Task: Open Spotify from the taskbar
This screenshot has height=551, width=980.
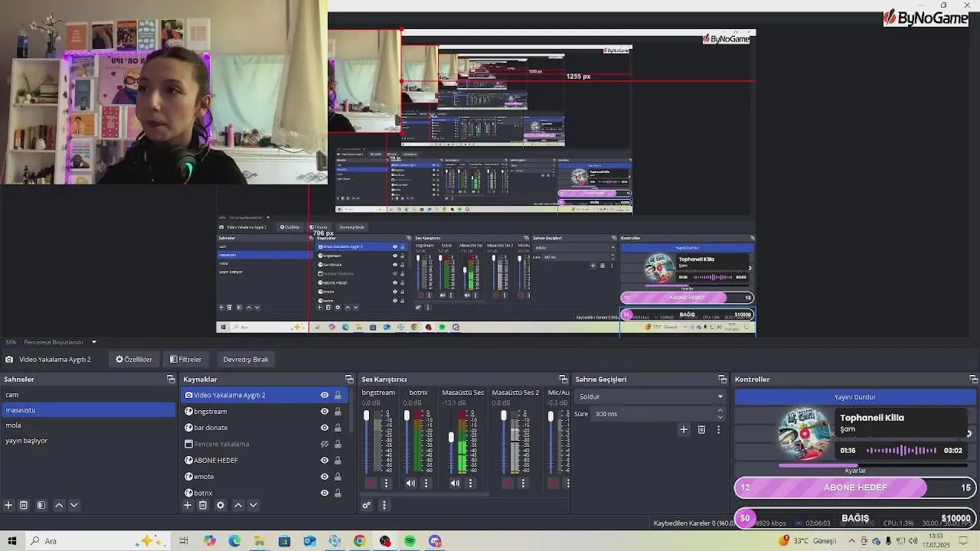Action: tap(410, 541)
